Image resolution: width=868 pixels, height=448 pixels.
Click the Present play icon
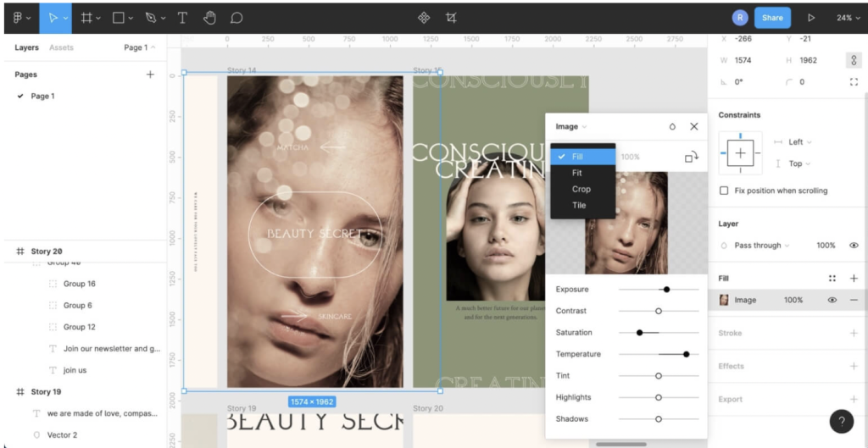[x=811, y=18]
